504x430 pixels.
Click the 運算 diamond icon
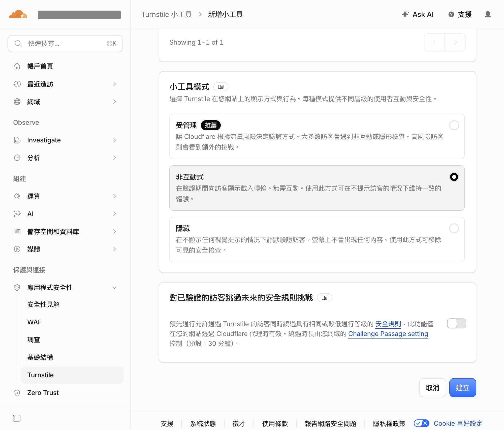pos(17,196)
